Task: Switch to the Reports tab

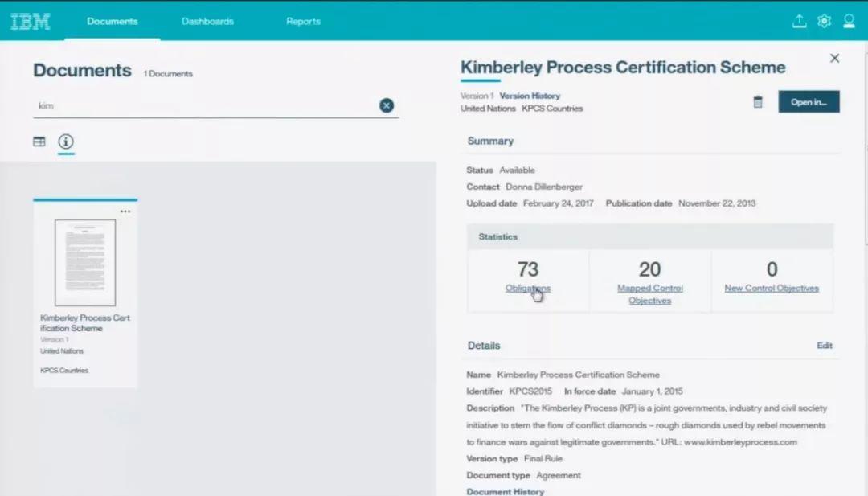Action: click(x=303, y=21)
